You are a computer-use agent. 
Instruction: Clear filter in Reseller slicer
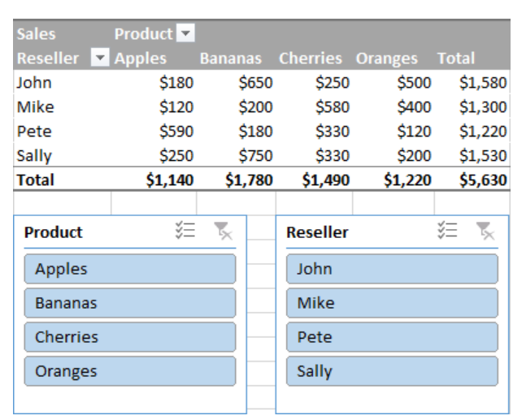coord(485,232)
